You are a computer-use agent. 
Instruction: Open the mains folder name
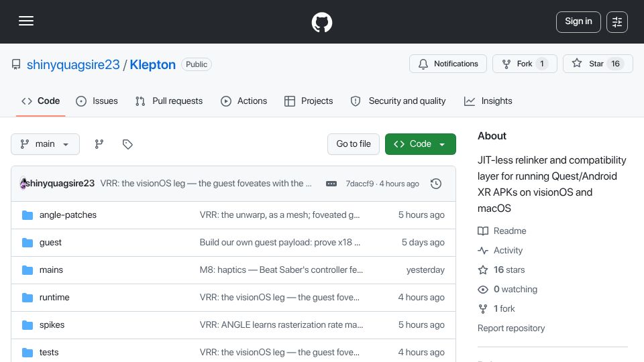[51, 270]
